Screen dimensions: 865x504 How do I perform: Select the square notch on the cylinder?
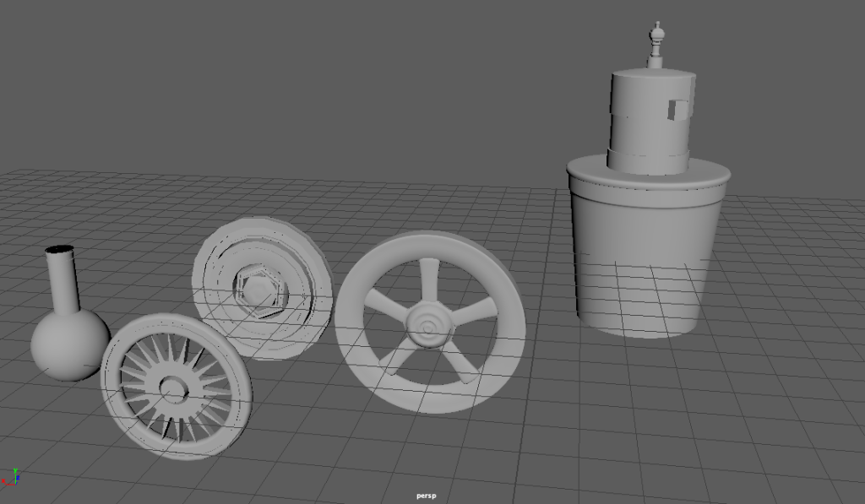pos(678,109)
